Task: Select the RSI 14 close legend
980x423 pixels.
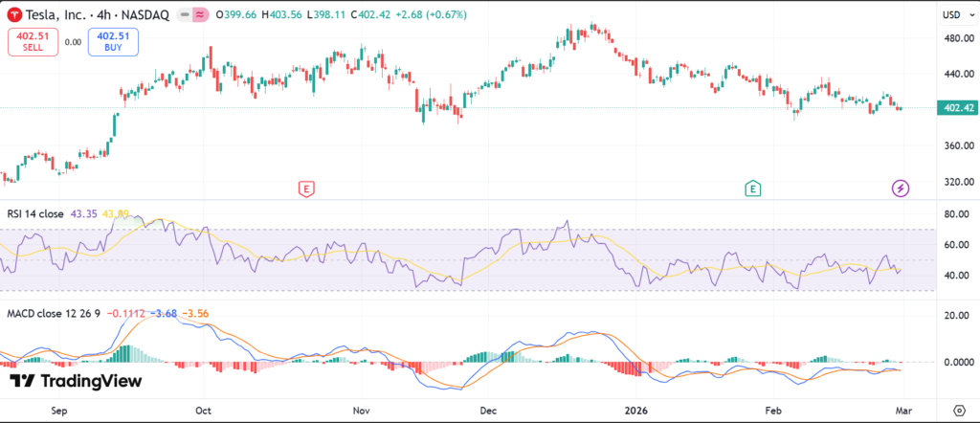Action: coord(35,213)
